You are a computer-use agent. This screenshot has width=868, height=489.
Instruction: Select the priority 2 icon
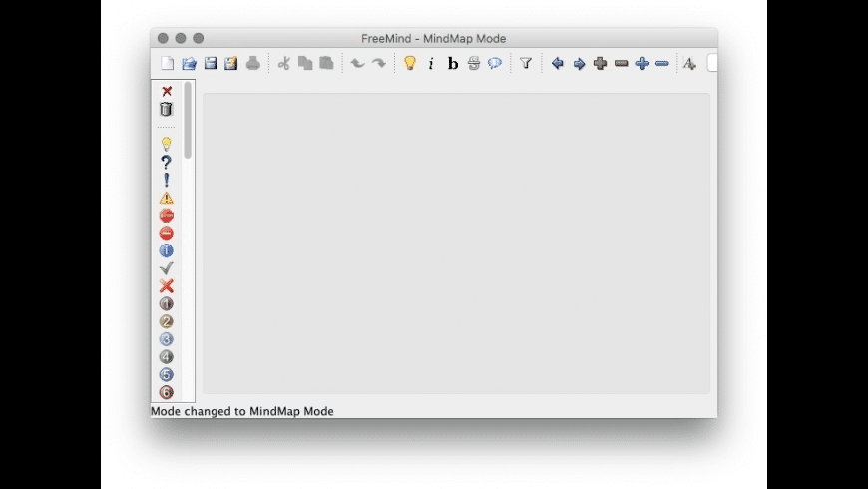click(x=166, y=321)
